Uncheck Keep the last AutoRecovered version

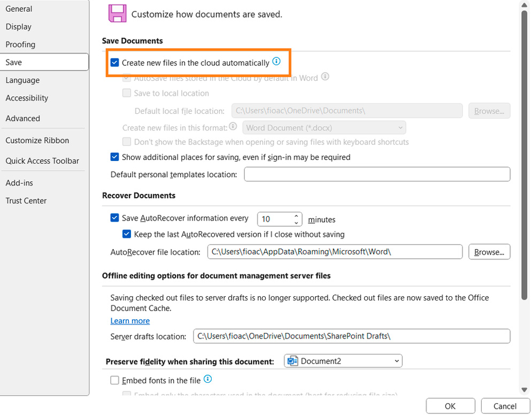coord(126,234)
